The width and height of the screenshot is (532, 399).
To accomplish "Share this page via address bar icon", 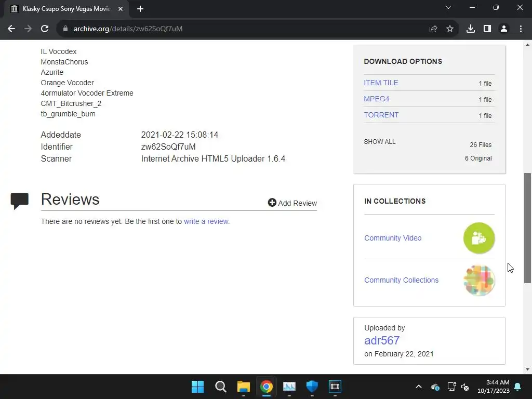I will [433, 29].
